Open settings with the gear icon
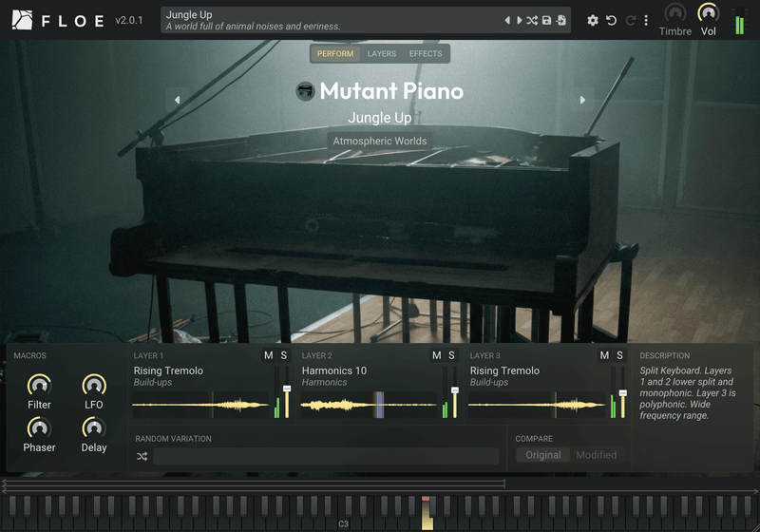This screenshot has height=532, width=760. click(592, 20)
